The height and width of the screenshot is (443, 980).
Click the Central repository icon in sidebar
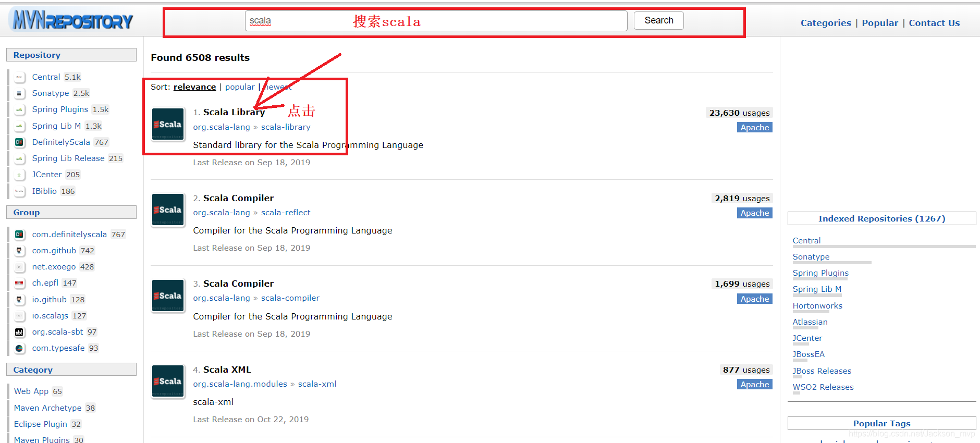pyautogui.click(x=19, y=77)
